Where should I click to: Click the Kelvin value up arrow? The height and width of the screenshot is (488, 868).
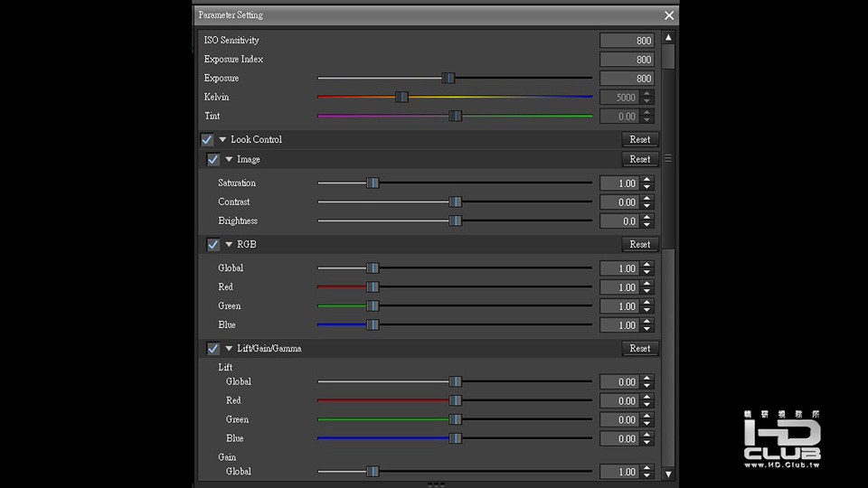pyautogui.click(x=646, y=93)
